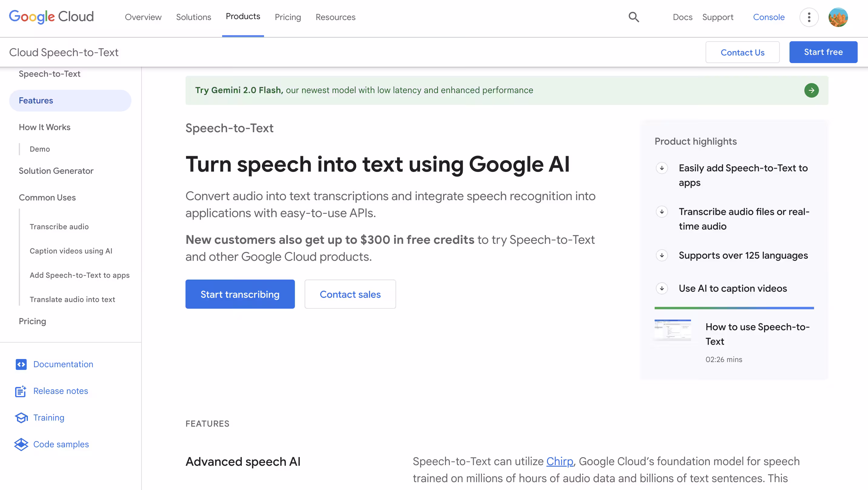
Task: Open the three-dot more options menu
Action: 809,17
